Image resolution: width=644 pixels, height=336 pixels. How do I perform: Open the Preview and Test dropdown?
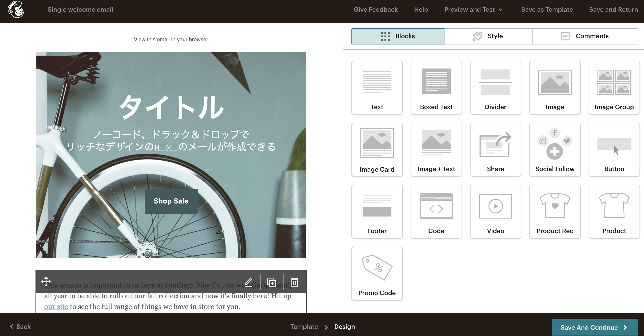point(473,9)
